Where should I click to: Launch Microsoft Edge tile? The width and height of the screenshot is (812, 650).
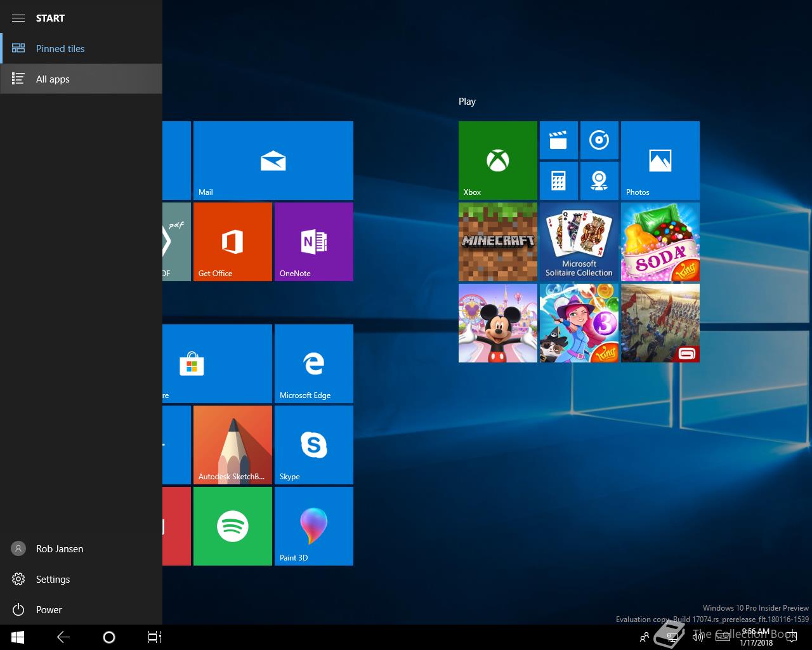pyautogui.click(x=314, y=364)
